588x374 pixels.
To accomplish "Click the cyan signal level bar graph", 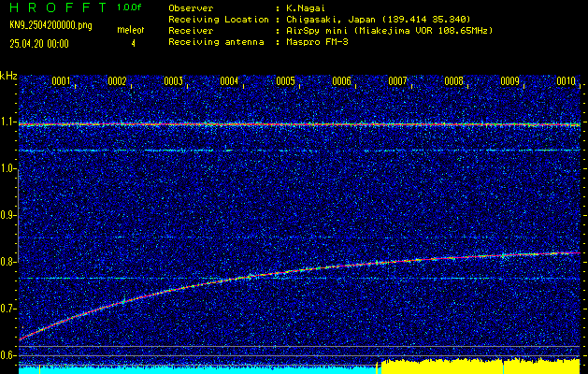I will (199, 370).
